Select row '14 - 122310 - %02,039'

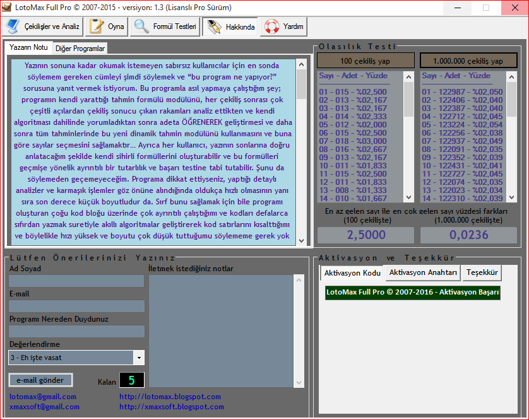click(462, 198)
